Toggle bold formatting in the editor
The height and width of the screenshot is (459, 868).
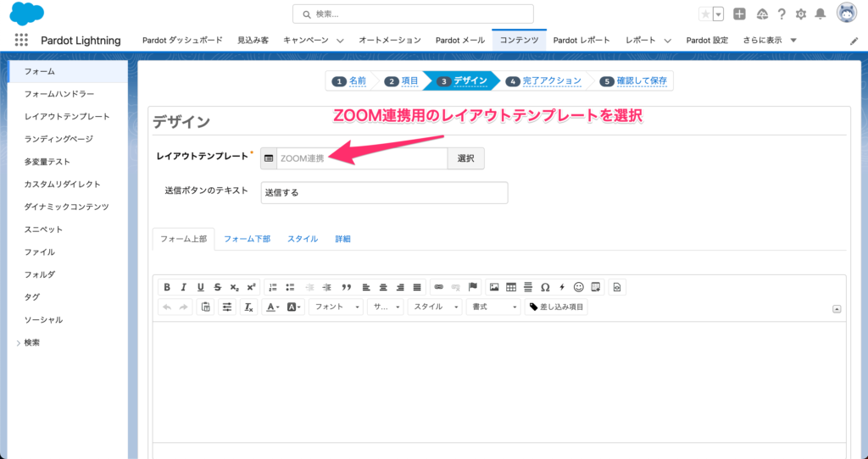[x=167, y=287]
